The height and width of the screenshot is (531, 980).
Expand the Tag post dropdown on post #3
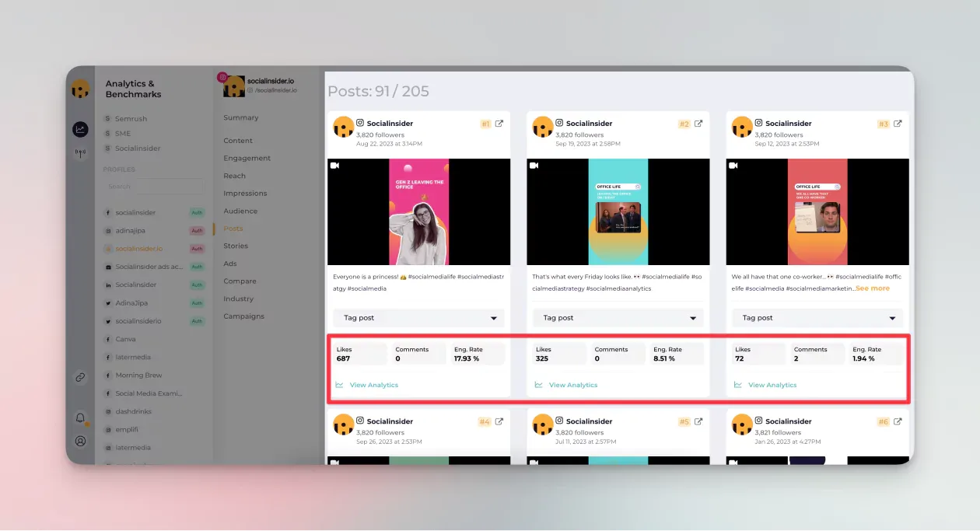click(817, 318)
